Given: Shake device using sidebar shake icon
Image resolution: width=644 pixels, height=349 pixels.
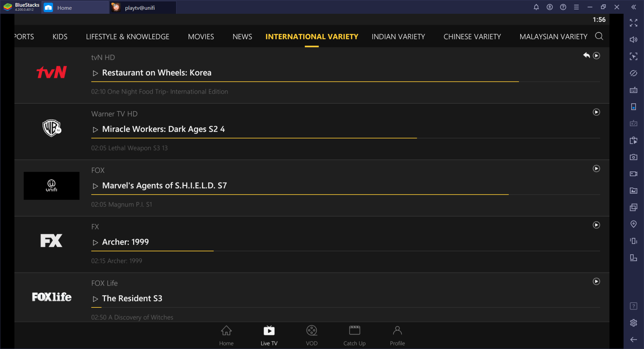Looking at the screenshot, I should pos(634,241).
